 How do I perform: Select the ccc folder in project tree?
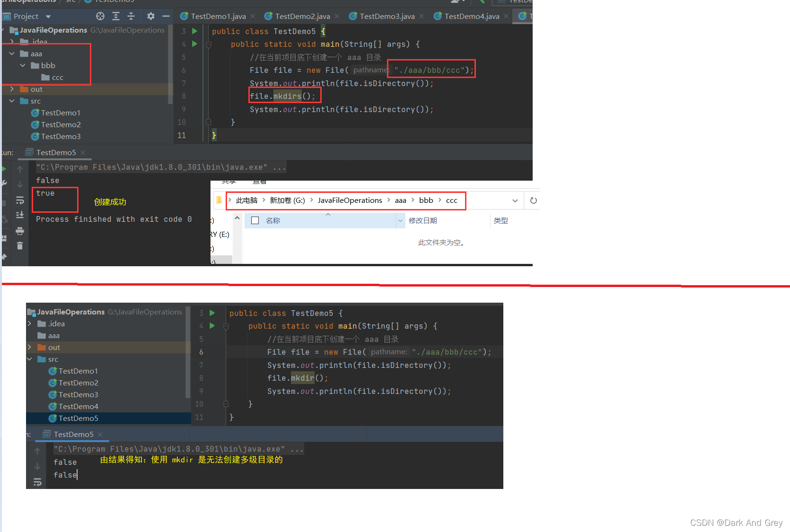point(52,78)
